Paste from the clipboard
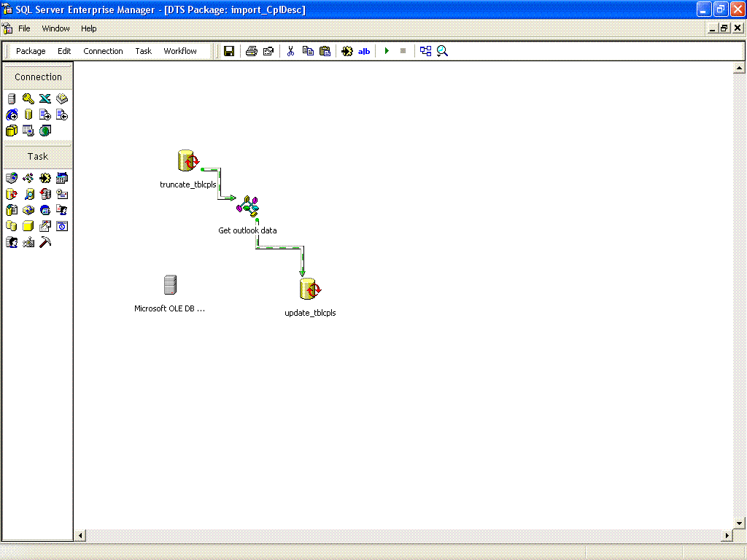 [x=325, y=51]
